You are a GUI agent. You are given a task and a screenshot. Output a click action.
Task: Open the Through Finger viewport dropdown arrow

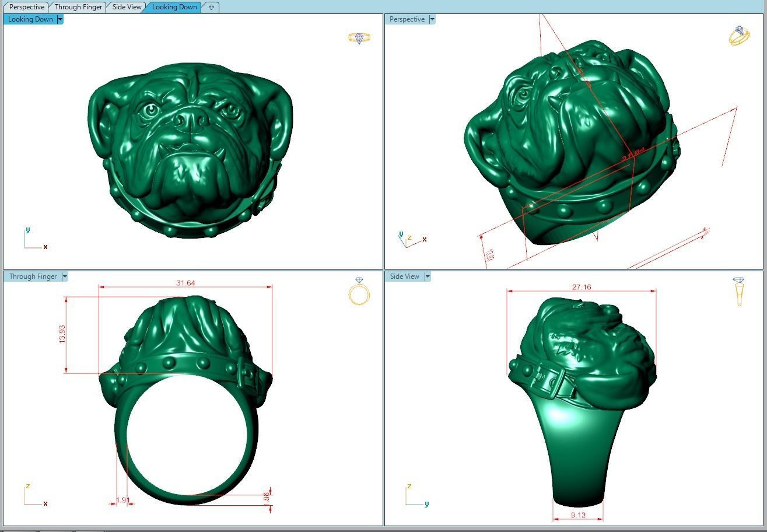65,276
